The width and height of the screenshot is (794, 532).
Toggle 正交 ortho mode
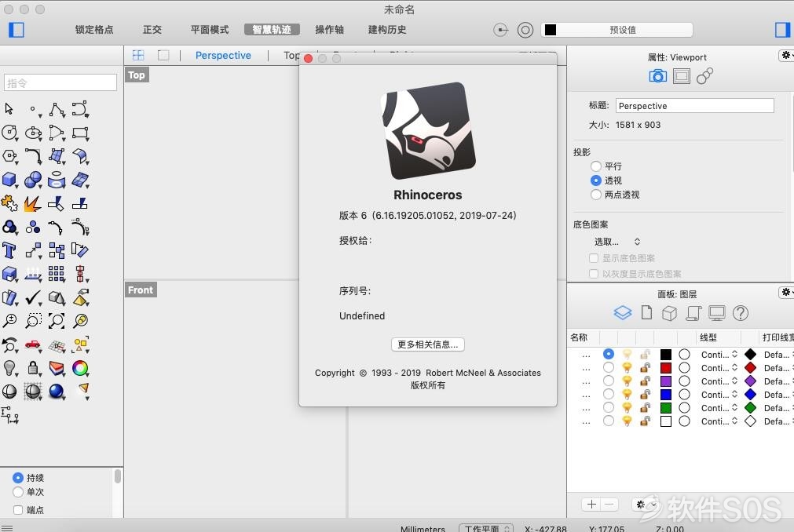pyautogui.click(x=152, y=30)
